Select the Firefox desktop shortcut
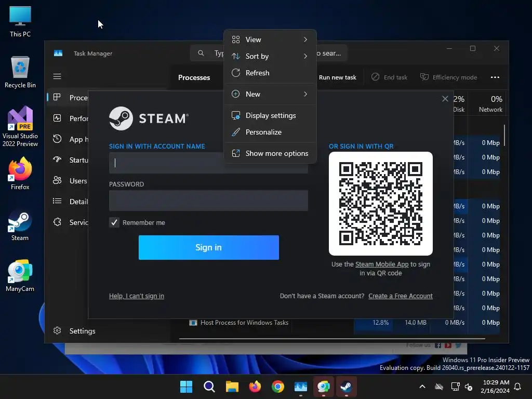The width and height of the screenshot is (532, 399). click(x=20, y=173)
